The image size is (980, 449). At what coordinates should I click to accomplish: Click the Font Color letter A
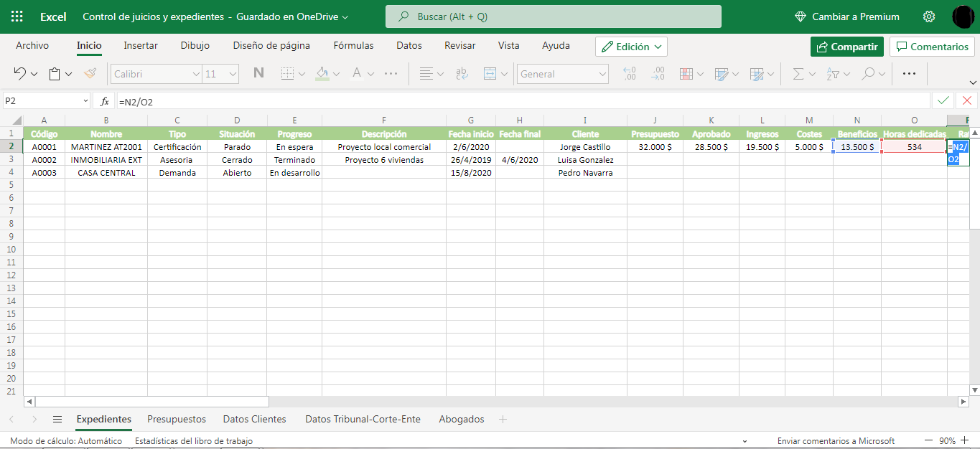pyautogui.click(x=357, y=73)
